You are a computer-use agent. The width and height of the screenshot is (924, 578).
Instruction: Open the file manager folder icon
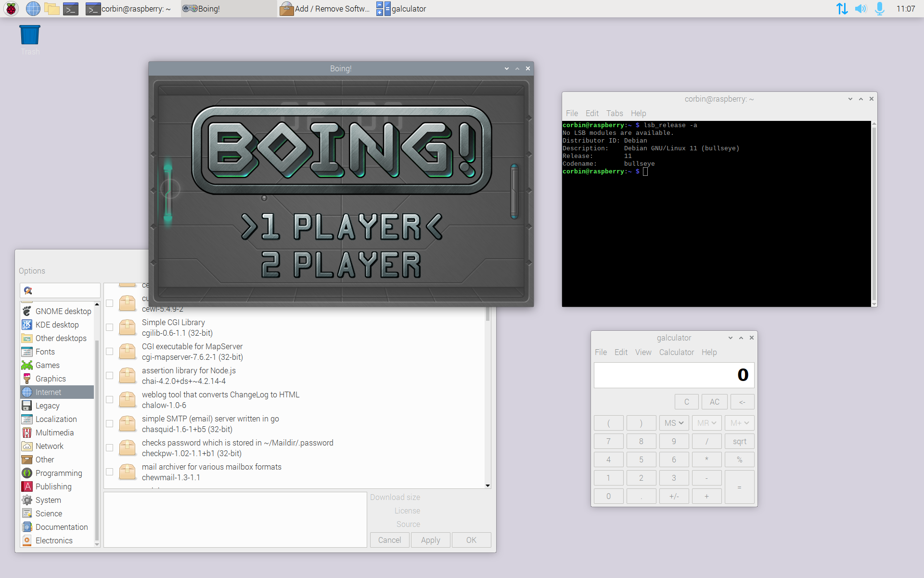point(51,9)
